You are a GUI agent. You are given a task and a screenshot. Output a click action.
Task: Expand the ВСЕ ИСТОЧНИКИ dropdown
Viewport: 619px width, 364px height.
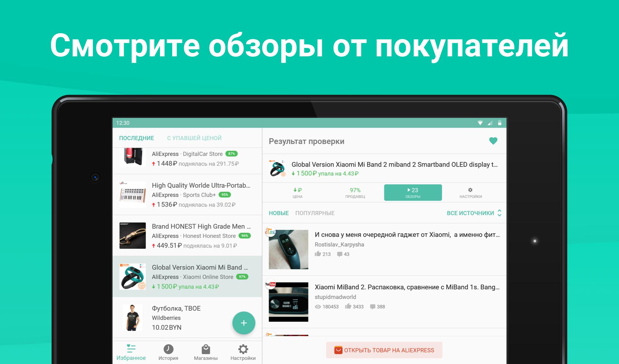[x=474, y=213]
